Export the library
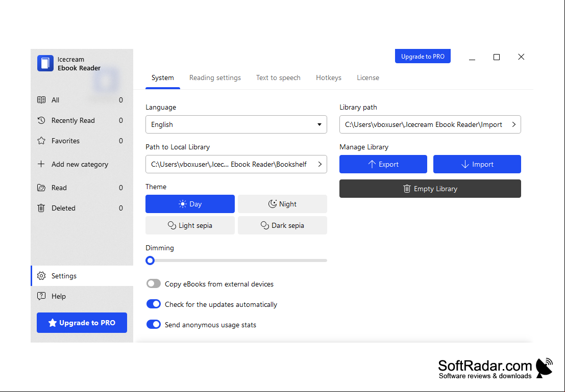Image resolution: width=565 pixels, height=392 pixels. click(383, 164)
